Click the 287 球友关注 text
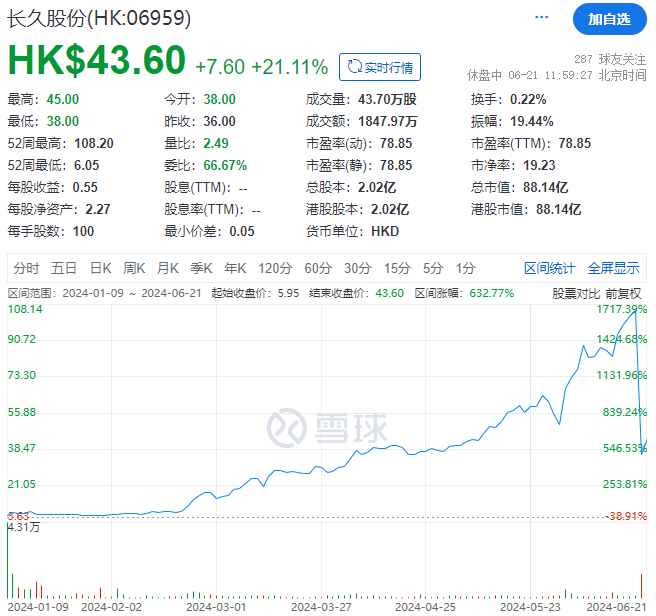The height and width of the screenshot is (616, 656). (x=610, y=59)
